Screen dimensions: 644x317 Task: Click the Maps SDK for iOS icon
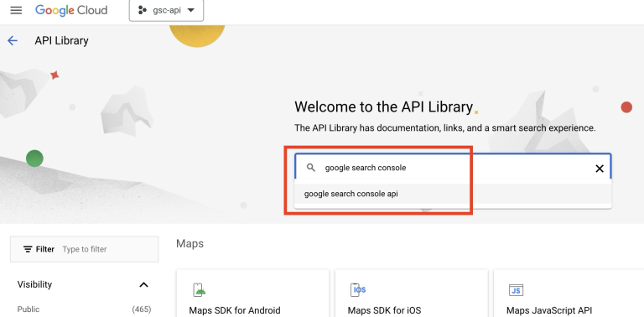(x=358, y=290)
